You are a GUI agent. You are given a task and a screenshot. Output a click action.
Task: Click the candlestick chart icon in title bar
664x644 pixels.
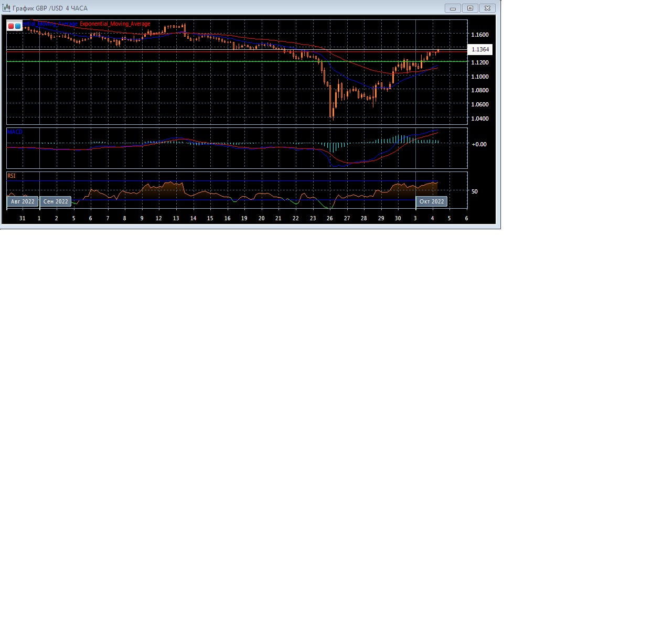6,8
